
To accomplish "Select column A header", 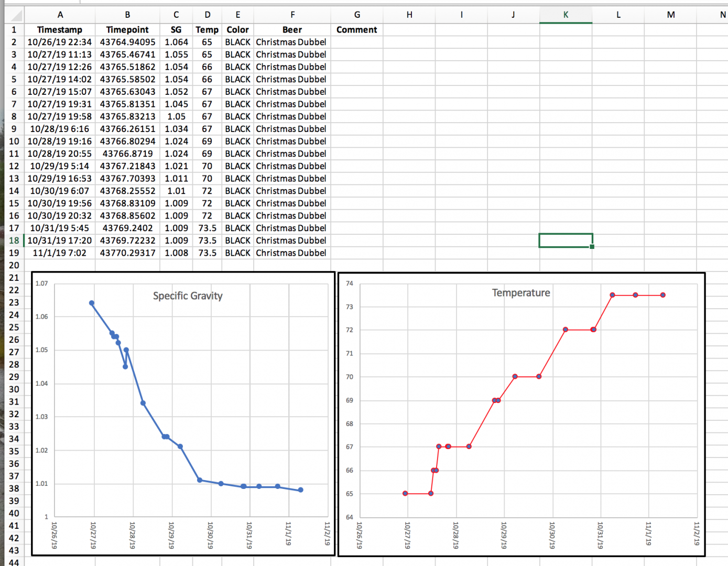I will (60, 15).
